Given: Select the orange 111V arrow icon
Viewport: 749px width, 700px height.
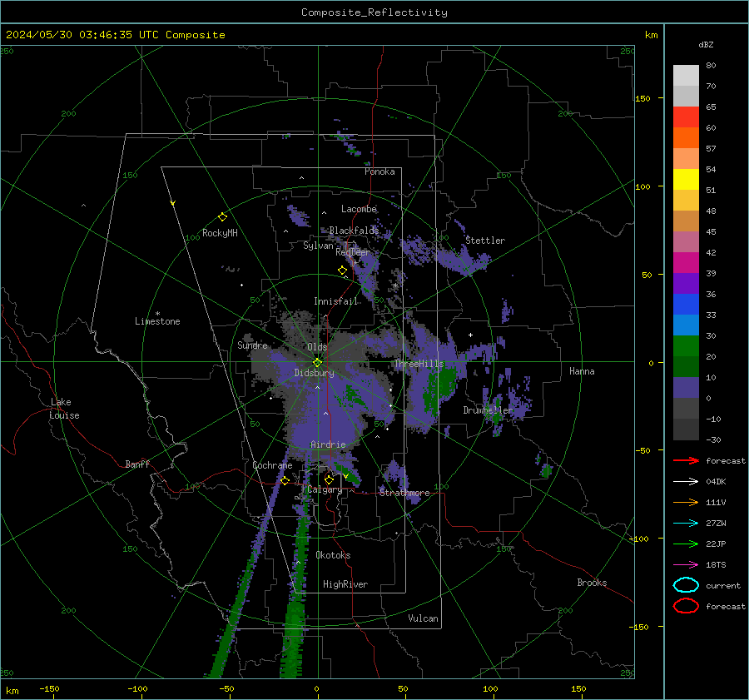Looking at the screenshot, I should point(686,502).
